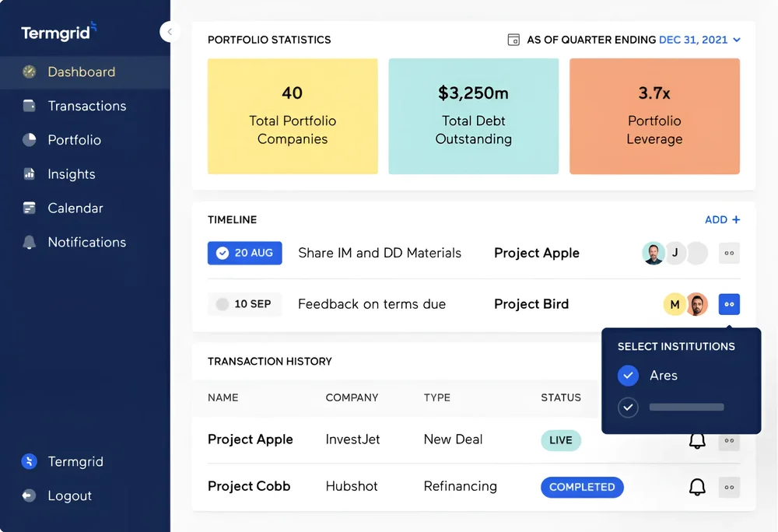Select the Transactions icon in the sidebar
Image resolution: width=778 pixels, height=532 pixels.
tap(30, 106)
